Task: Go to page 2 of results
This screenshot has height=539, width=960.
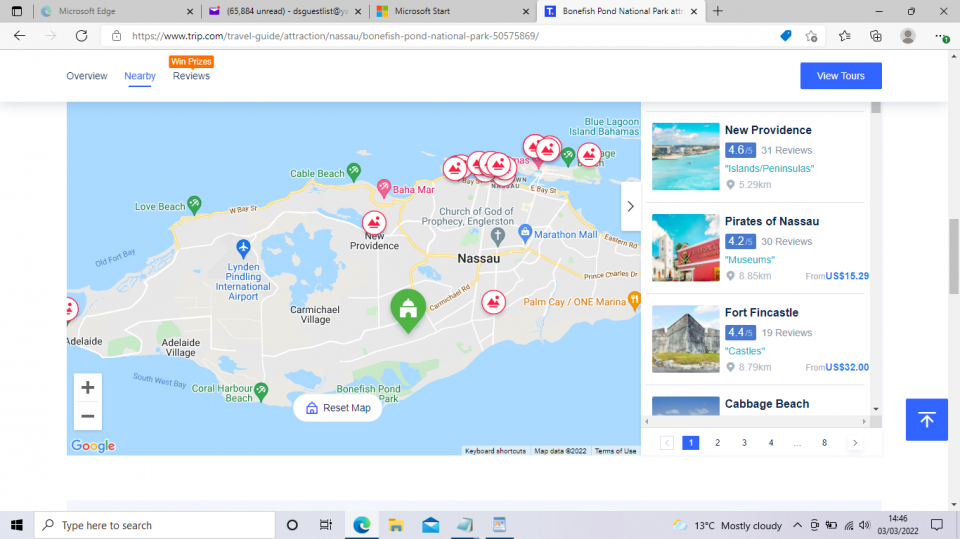Action: click(x=718, y=443)
